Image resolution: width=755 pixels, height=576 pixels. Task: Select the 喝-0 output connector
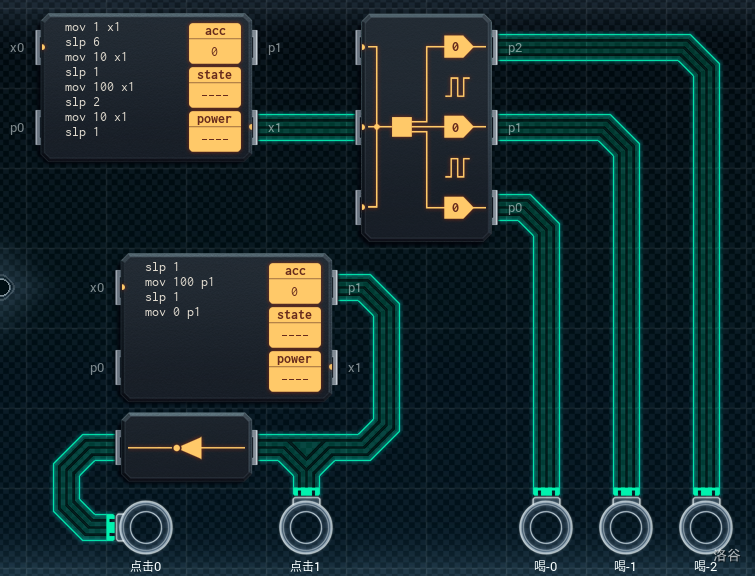pyautogui.click(x=546, y=527)
